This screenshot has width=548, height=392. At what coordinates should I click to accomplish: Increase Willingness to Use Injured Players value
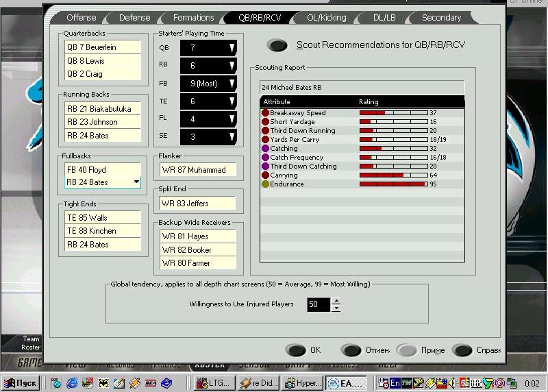[x=336, y=301]
